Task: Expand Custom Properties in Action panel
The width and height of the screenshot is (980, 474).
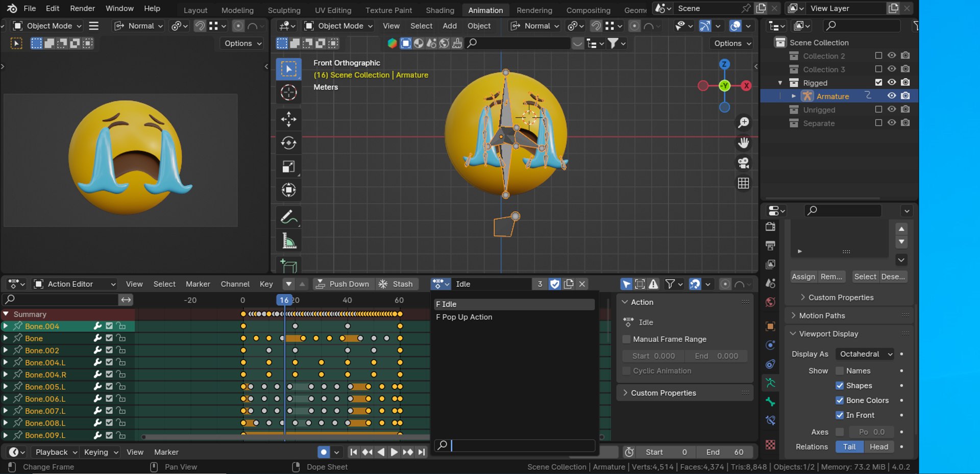Action: click(x=663, y=393)
